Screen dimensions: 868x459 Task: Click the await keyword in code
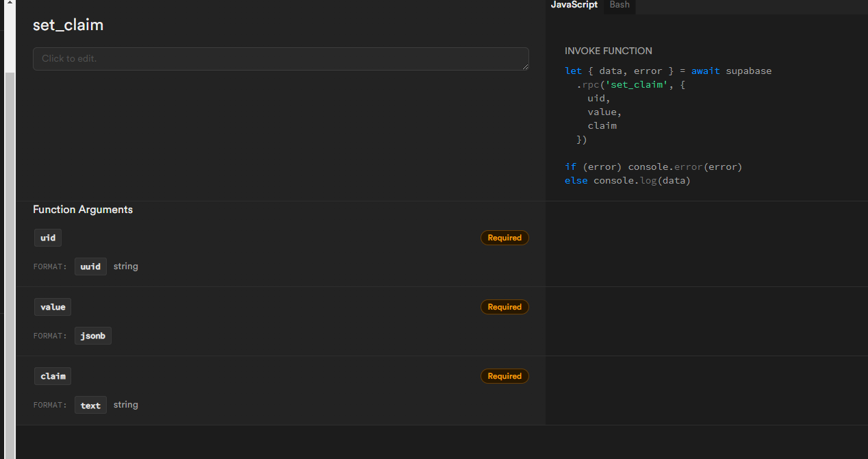point(705,71)
